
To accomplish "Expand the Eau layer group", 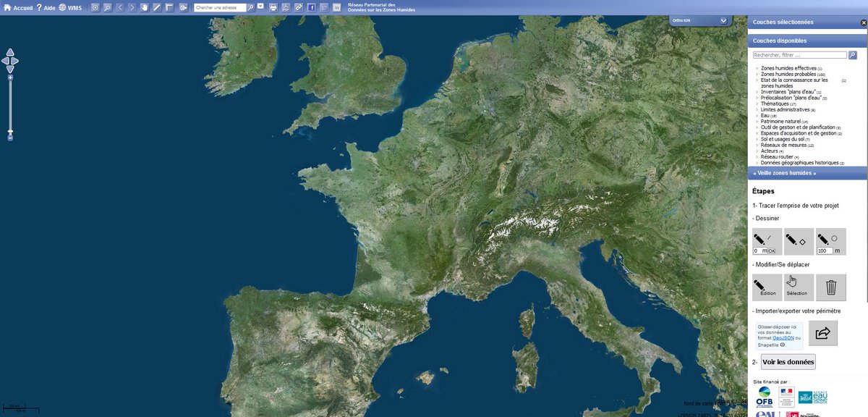I will pyautogui.click(x=765, y=115).
